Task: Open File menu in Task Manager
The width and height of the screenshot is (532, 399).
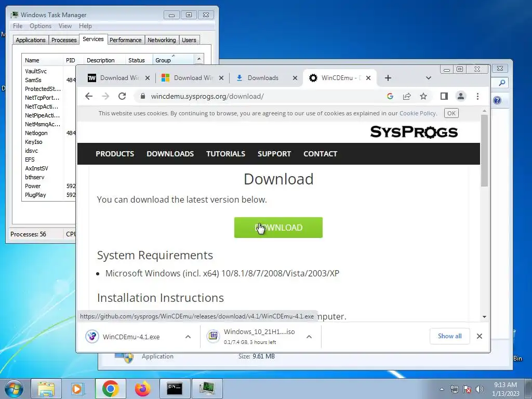Action: (x=18, y=26)
